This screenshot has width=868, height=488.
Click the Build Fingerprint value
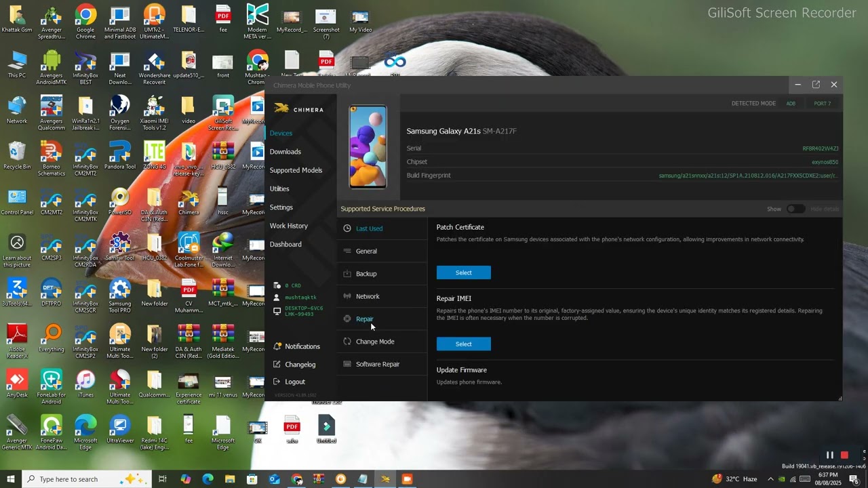coord(749,176)
